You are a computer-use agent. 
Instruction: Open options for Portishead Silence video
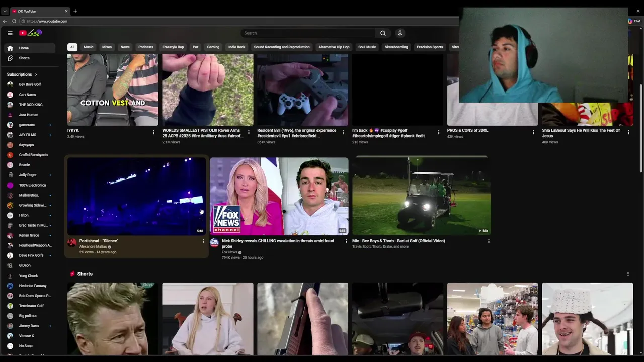[x=204, y=241]
